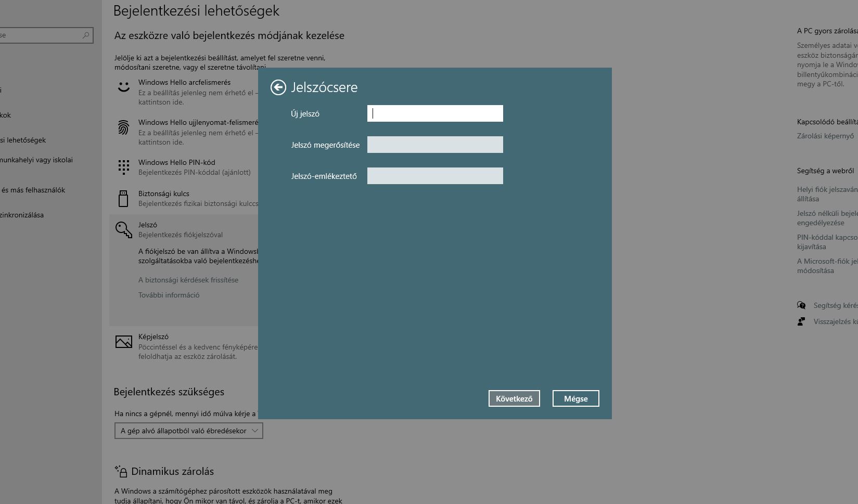Click A biztonsági kérdések frissítése link

pos(188,280)
